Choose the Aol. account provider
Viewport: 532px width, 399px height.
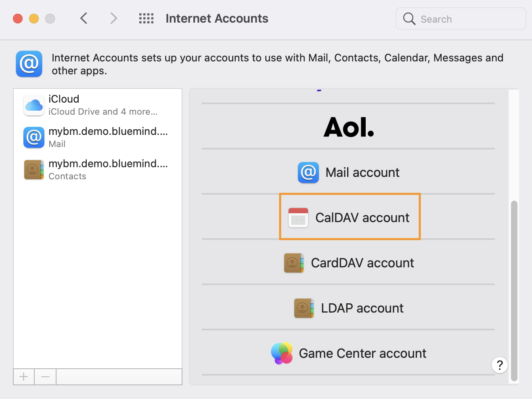tap(348, 127)
